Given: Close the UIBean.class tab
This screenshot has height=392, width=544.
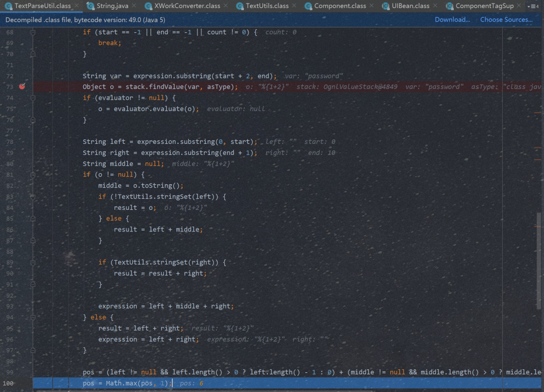Looking at the screenshot, I should pos(435,6).
